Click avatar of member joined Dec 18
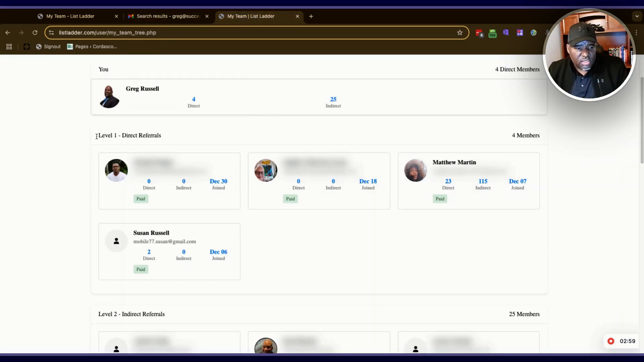 point(266,170)
